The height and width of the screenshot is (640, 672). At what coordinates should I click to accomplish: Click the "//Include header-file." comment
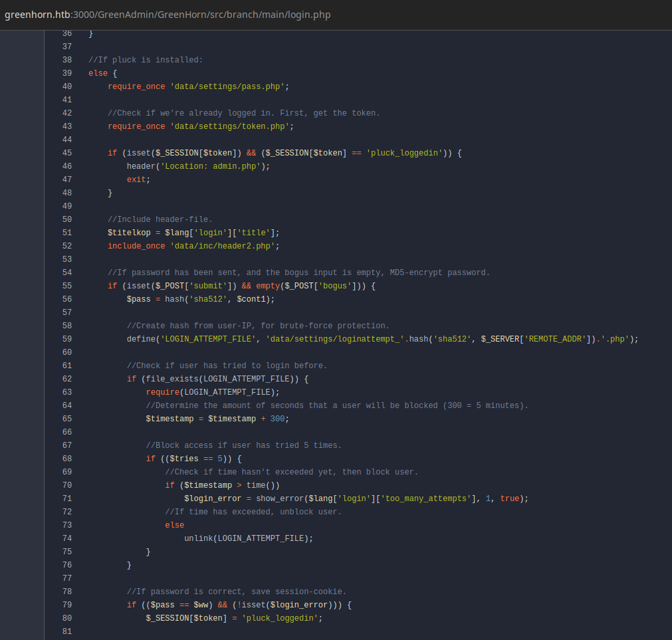160,219
